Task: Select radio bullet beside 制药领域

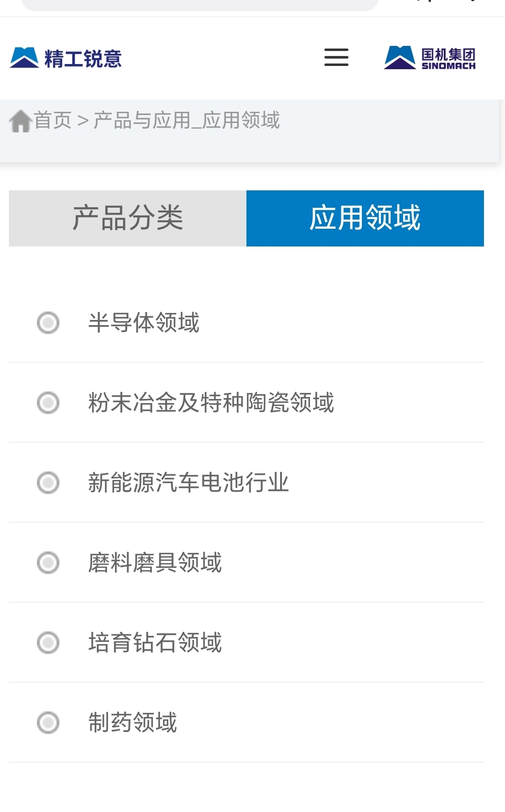Action: click(48, 723)
